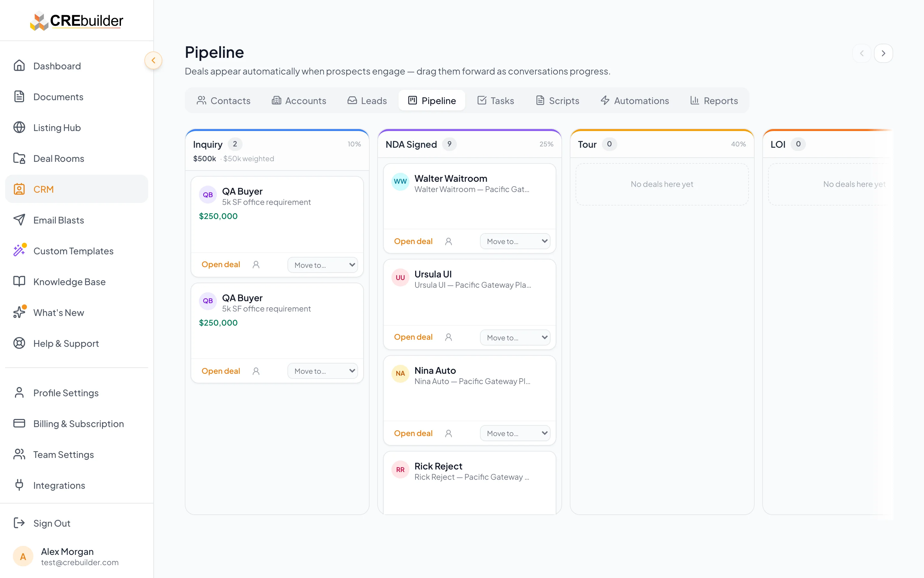
Task: Assign owner on first QA Buyer card
Action: [256, 265]
